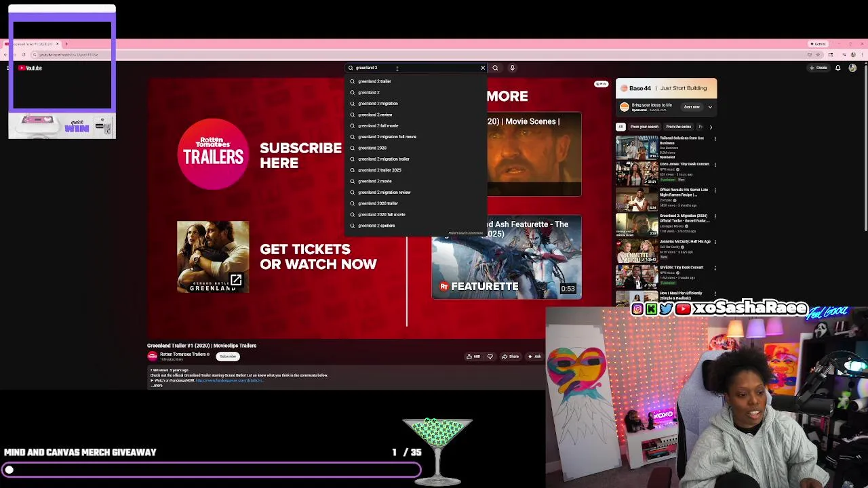Like the video with thumbs up

473,357
